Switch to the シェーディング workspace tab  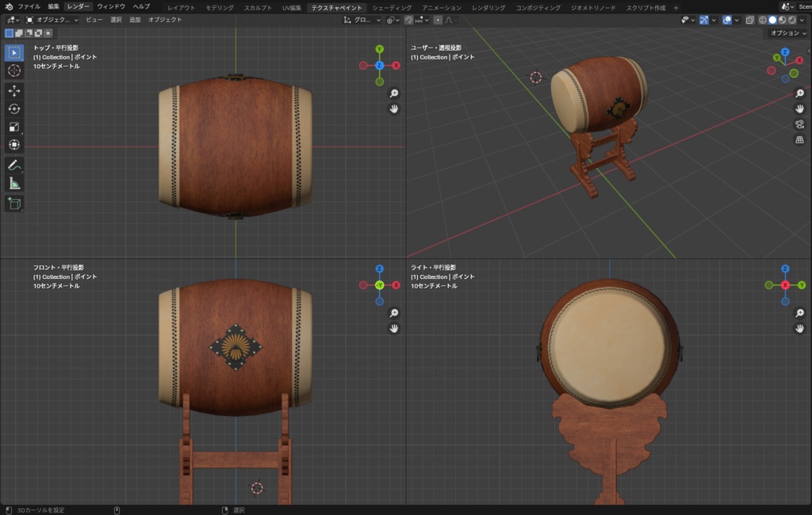[x=392, y=8]
